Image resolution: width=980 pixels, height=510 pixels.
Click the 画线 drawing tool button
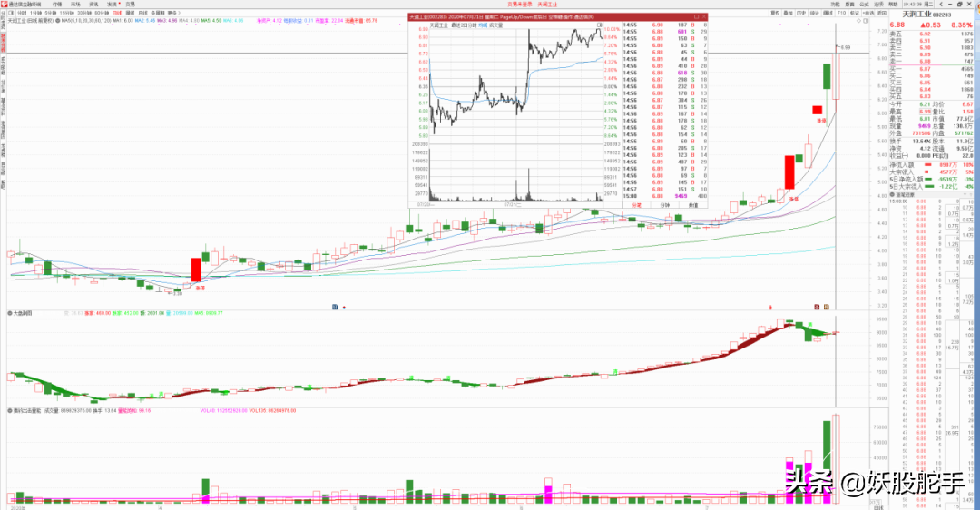point(828,14)
